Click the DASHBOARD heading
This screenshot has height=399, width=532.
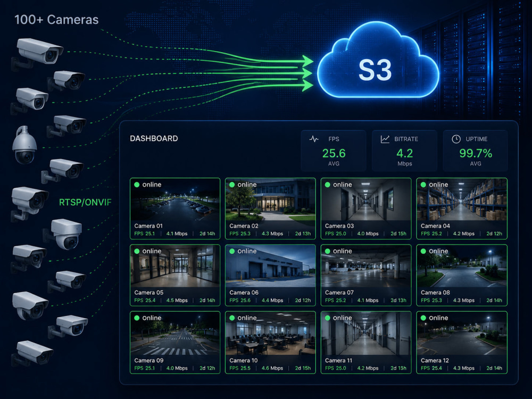(x=154, y=138)
